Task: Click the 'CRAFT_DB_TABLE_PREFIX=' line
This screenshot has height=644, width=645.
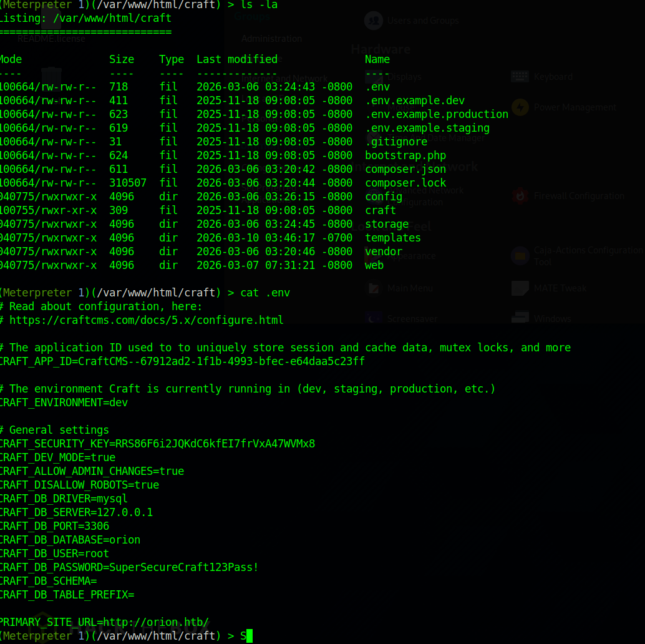Action: pyautogui.click(x=67, y=595)
